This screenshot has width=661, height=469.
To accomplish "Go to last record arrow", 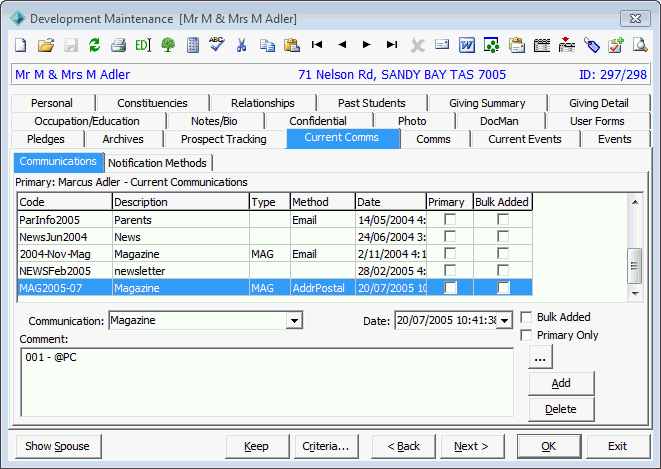I will (x=392, y=44).
